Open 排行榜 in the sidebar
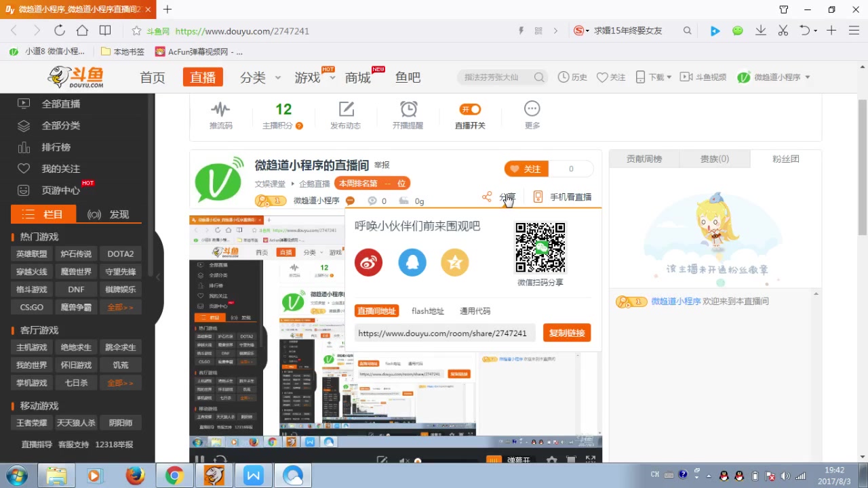This screenshot has width=868, height=488. (x=56, y=147)
